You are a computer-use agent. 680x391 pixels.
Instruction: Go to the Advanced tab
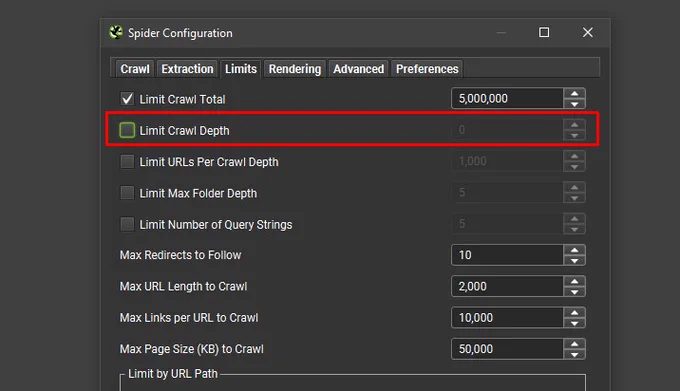(x=358, y=69)
